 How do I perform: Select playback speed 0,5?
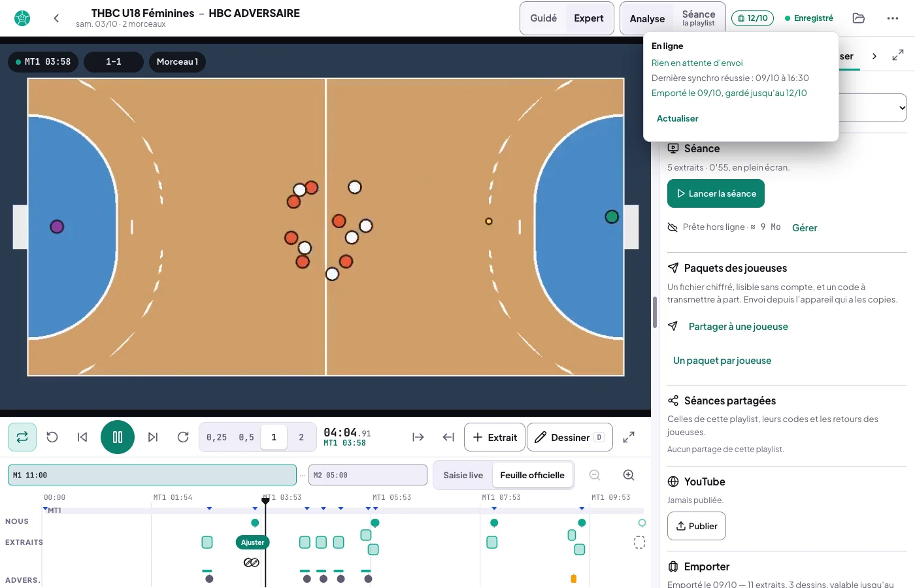click(x=246, y=437)
